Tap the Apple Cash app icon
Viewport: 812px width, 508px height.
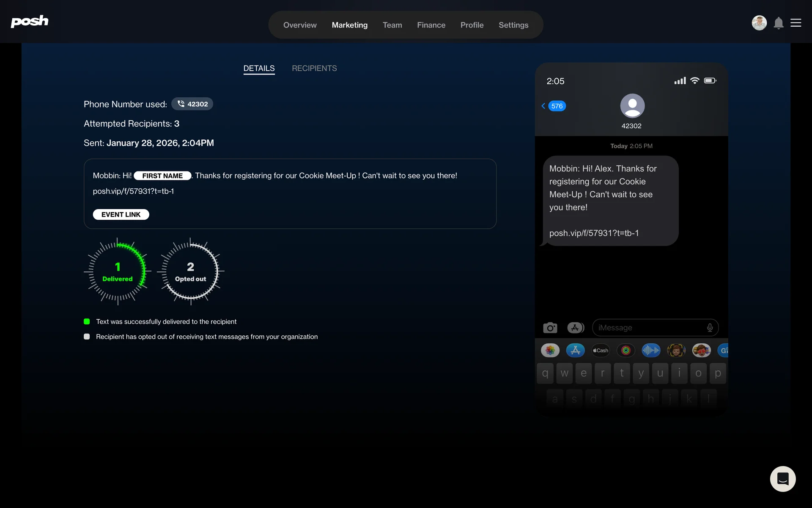(x=601, y=351)
